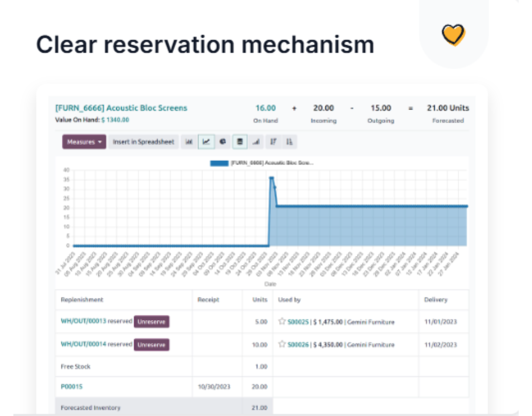Click Insert in Spreadsheet button
The width and height of the screenshot is (532, 416).
click(143, 142)
